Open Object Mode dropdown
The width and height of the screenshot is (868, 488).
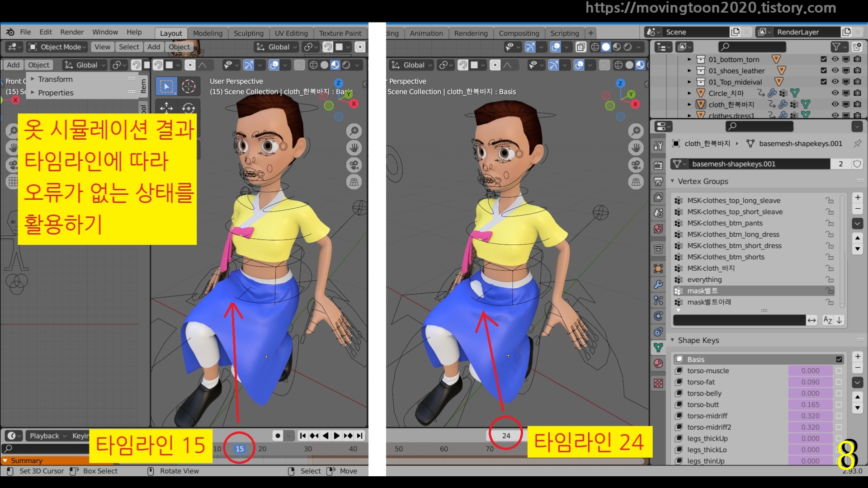[57, 47]
